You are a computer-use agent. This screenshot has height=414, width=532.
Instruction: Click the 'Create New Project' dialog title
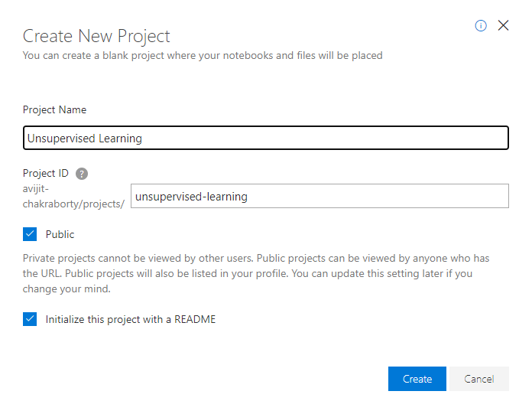click(x=96, y=36)
